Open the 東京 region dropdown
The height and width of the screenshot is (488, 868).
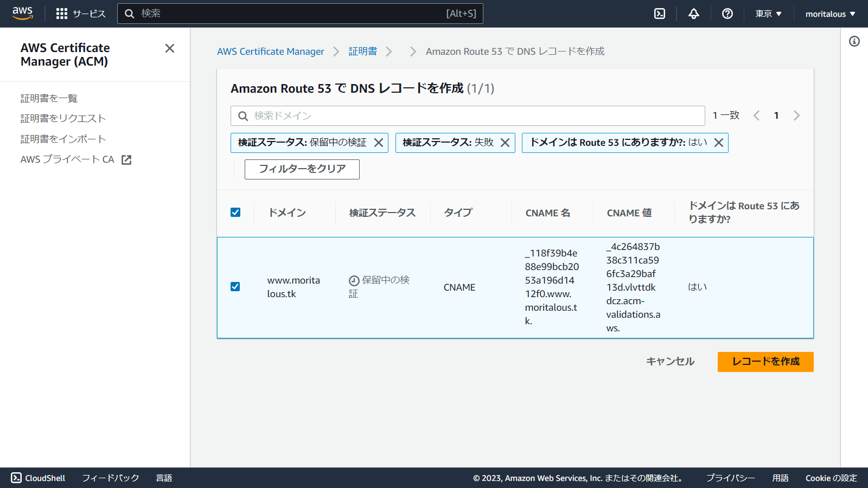point(768,14)
